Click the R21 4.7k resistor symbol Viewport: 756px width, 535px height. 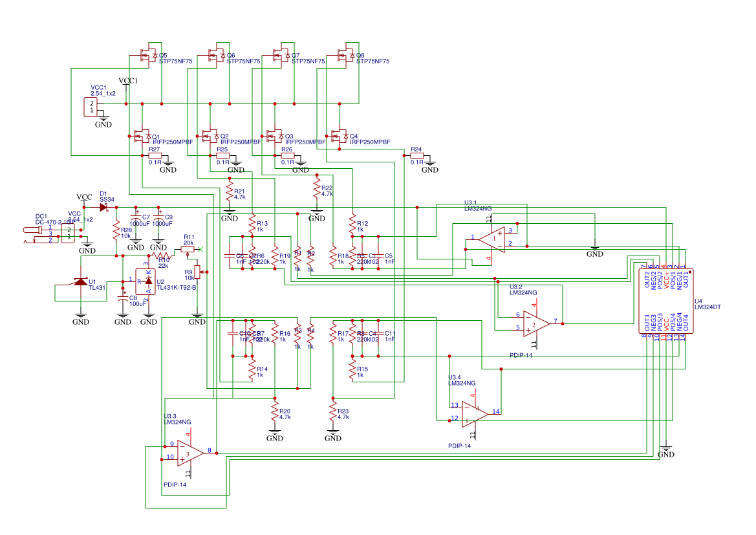(230, 190)
